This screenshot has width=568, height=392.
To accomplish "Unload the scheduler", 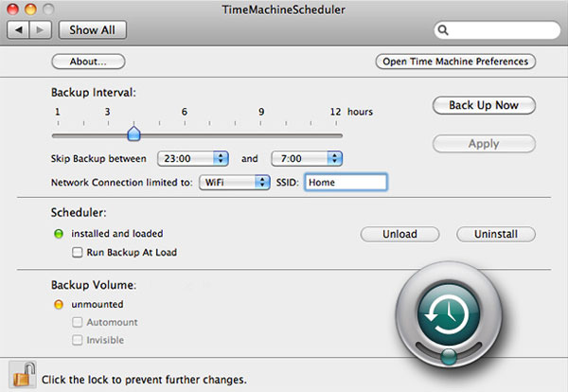I will pyautogui.click(x=399, y=234).
